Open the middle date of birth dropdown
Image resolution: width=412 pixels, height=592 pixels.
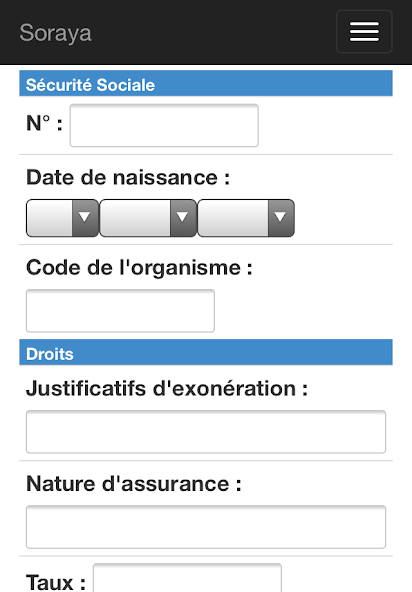[x=148, y=218]
